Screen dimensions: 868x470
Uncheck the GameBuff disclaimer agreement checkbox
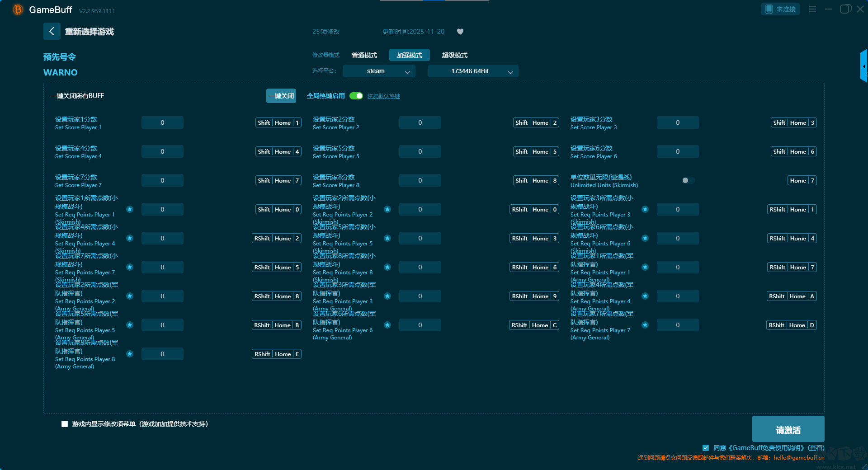click(x=706, y=448)
